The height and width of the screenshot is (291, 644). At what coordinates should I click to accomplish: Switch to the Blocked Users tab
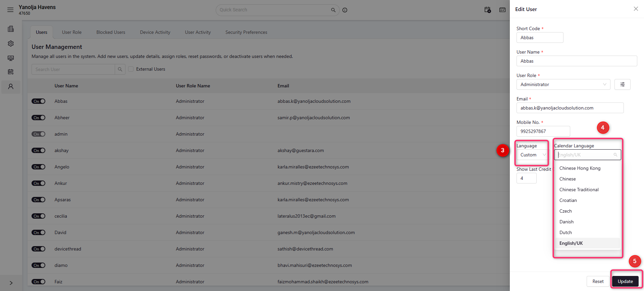(x=111, y=32)
